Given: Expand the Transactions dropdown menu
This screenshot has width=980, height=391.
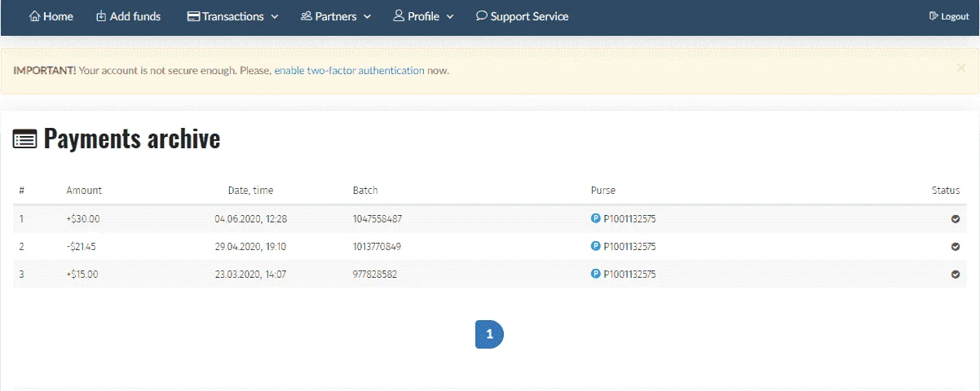Looking at the screenshot, I should pyautogui.click(x=232, y=16).
